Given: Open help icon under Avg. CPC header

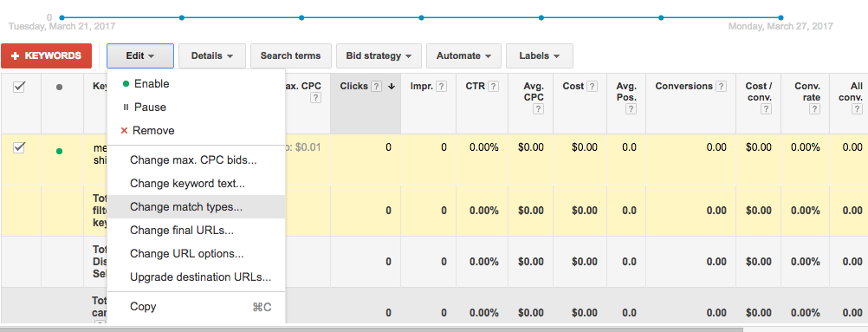Looking at the screenshot, I should coord(539,109).
